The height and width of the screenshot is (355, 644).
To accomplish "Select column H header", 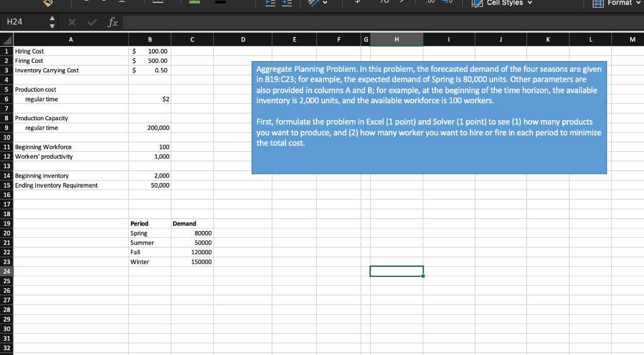I will (x=397, y=40).
